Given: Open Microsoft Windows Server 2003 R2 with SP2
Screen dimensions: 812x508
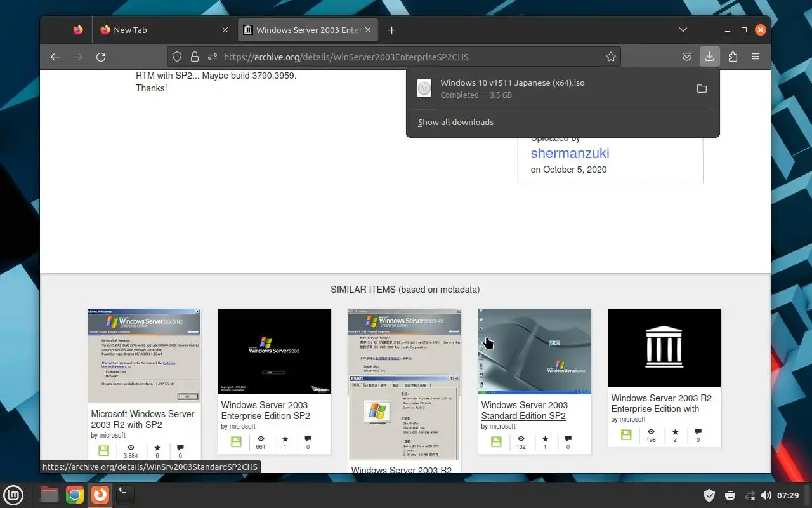Looking at the screenshot, I should coord(143,419).
